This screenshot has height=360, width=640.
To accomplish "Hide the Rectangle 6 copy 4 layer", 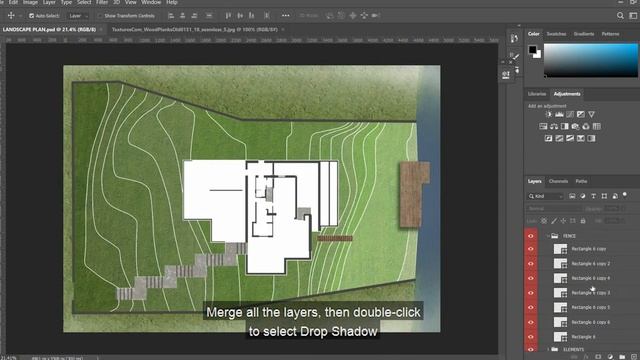I will click(x=531, y=278).
